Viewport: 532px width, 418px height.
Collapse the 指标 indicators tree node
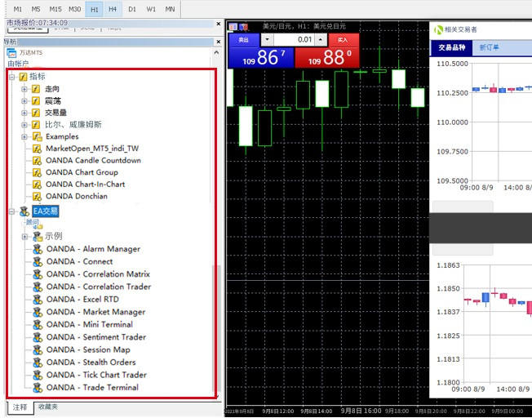[12, 77]
